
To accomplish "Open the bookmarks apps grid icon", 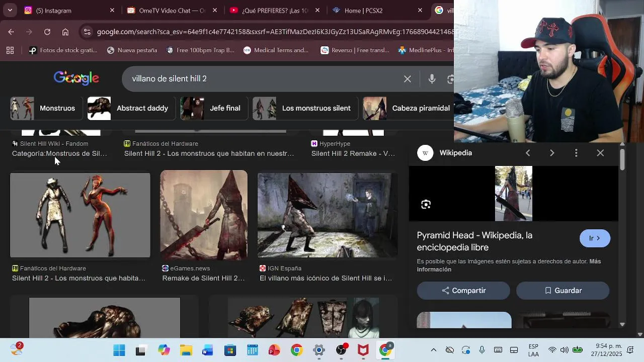I will click(10, 50).
